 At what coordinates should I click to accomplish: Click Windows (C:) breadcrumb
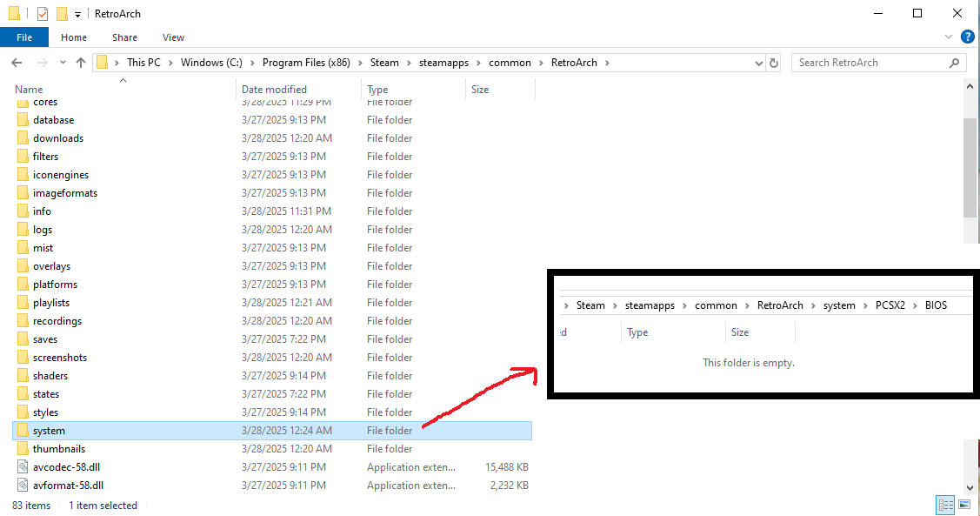[x=211, y=63]
